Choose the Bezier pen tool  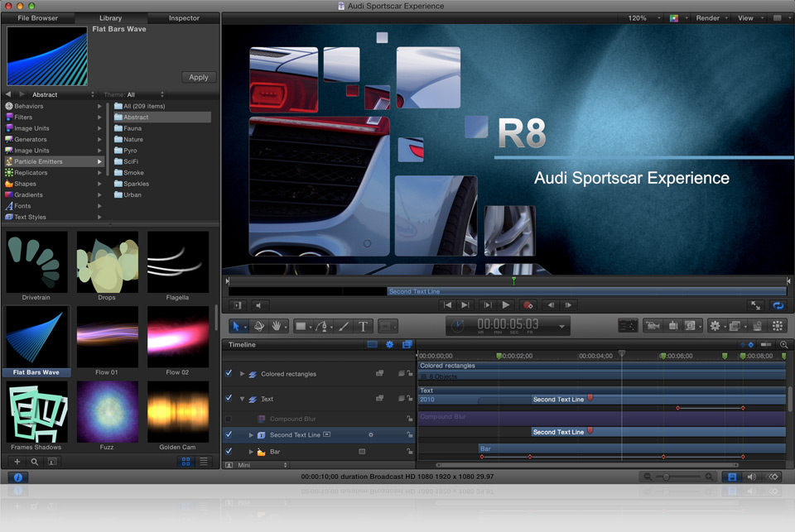pyautogui.click(x=321, y=327)
